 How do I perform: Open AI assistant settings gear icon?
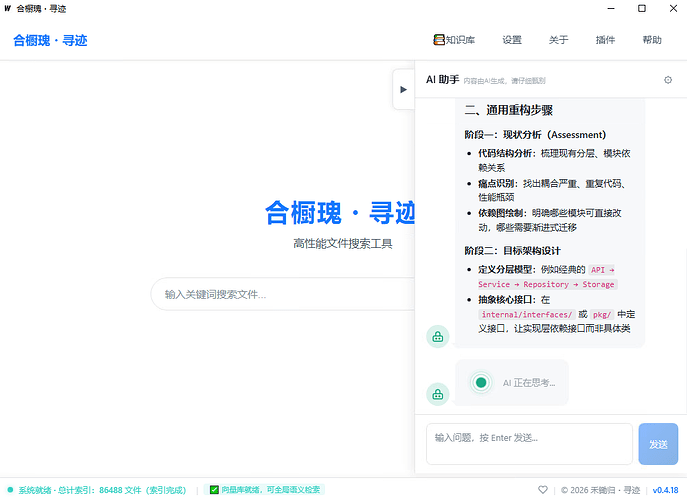[x=668, y=80]
